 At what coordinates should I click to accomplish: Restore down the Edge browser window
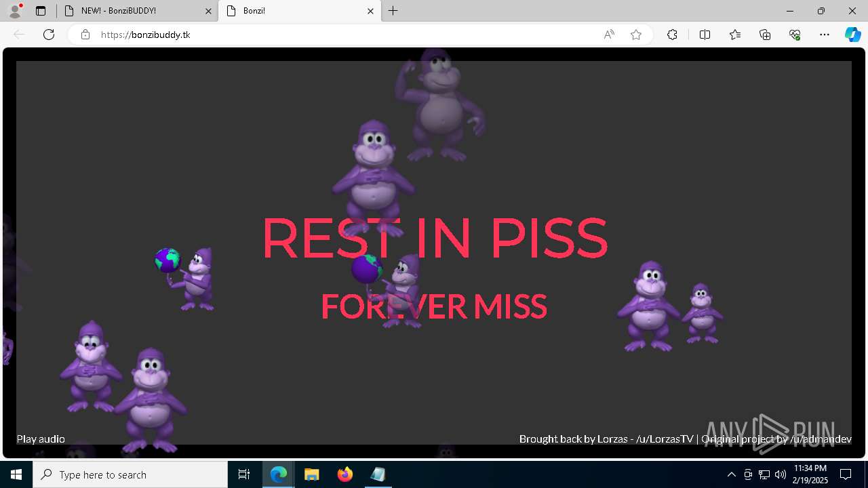click(x=821, y=11)
